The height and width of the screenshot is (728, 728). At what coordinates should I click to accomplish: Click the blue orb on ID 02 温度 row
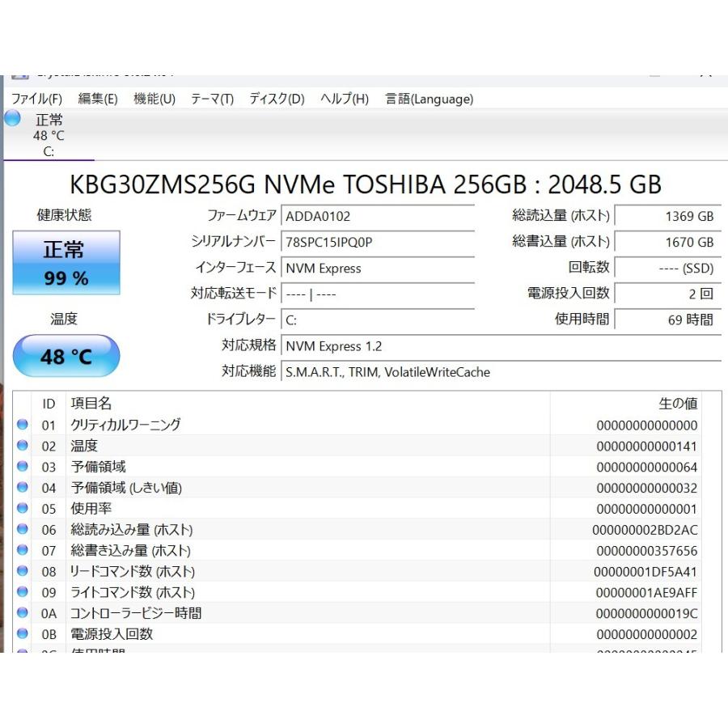coord(23,445)
